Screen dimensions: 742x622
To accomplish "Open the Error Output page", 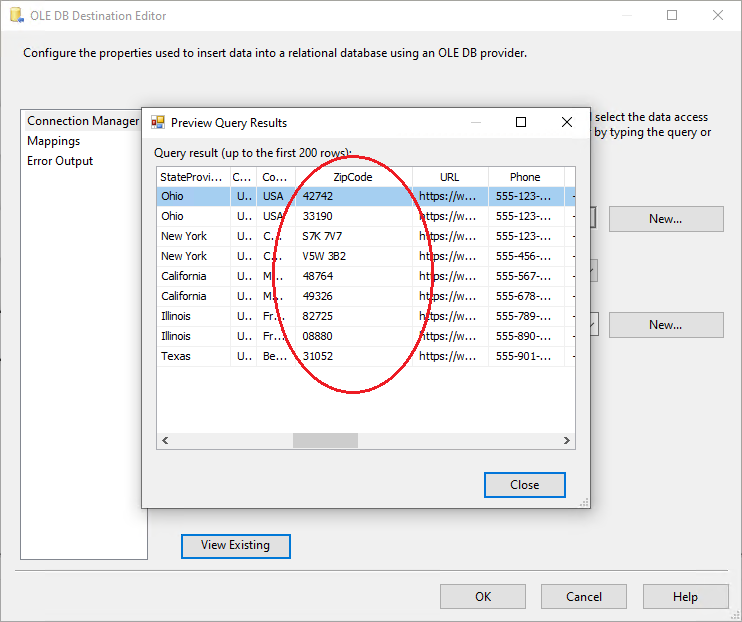I will 60,161.
